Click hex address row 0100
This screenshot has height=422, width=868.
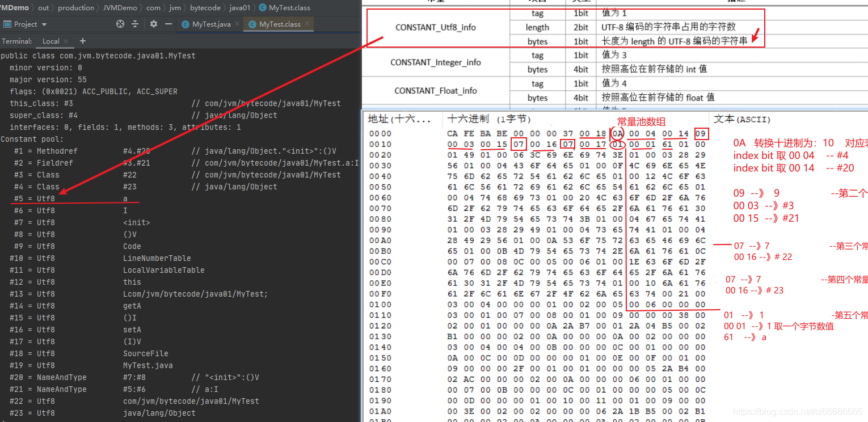click(x=380, y=305)
